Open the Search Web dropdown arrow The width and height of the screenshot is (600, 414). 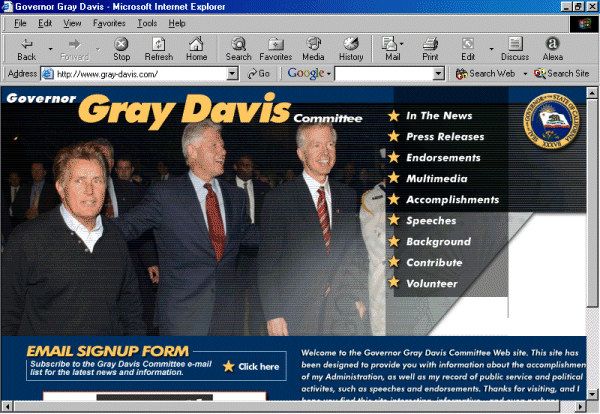(525, 73)
